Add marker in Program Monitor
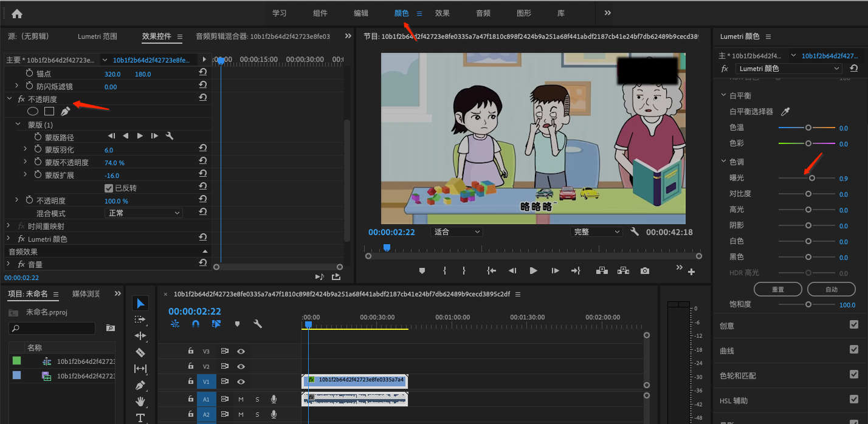The width and height of the screenshot is (868, 424). (422, 271)
